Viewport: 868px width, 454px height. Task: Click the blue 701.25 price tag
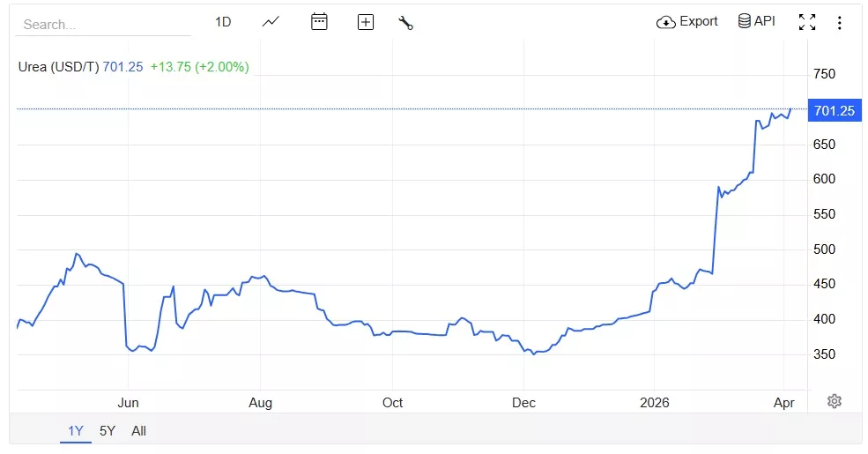(834, 110)
